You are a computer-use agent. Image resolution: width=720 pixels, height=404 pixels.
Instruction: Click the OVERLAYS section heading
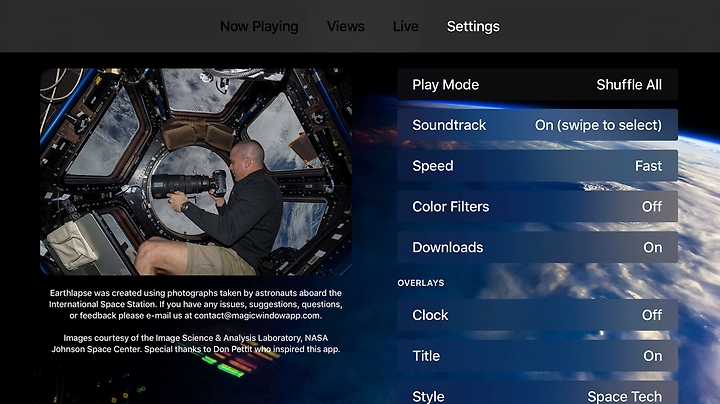421,283
